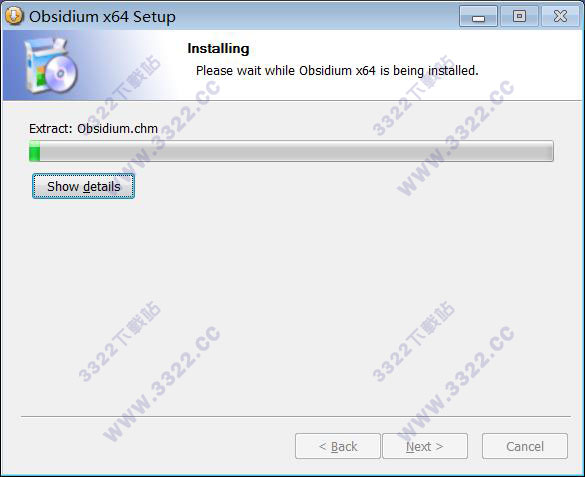
Task: Close the Obsidium x64 Setup window
Action: 560,16
